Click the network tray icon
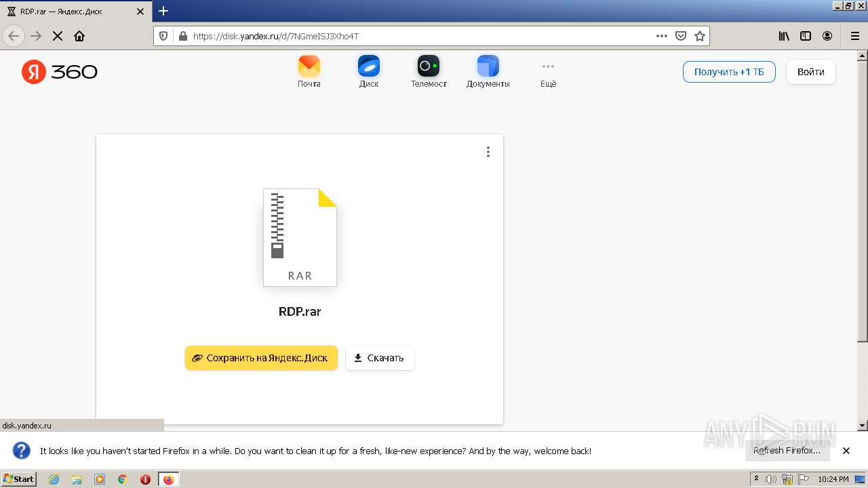This screenshot has width=868, height=488. click(x=787, y=479)
